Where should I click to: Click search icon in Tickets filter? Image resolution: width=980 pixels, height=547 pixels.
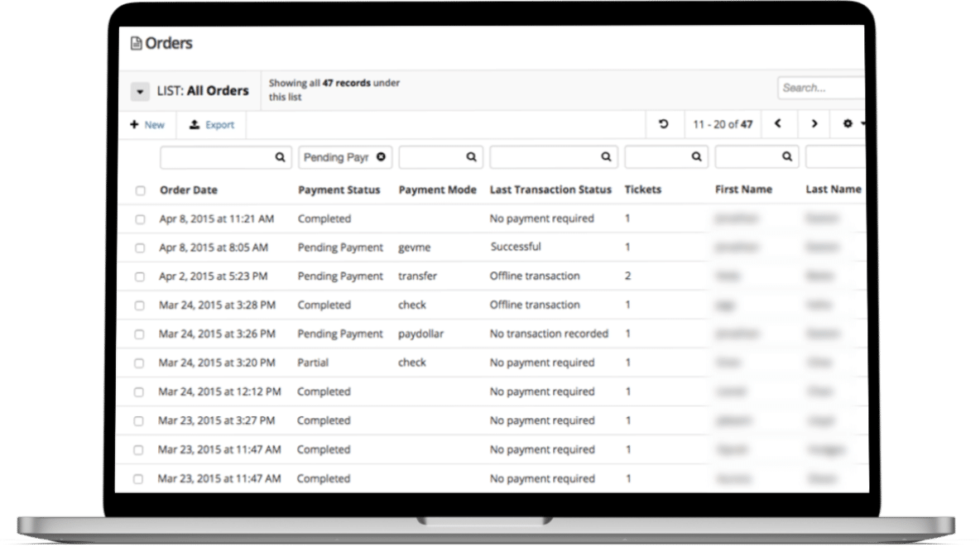pos(697,156)
